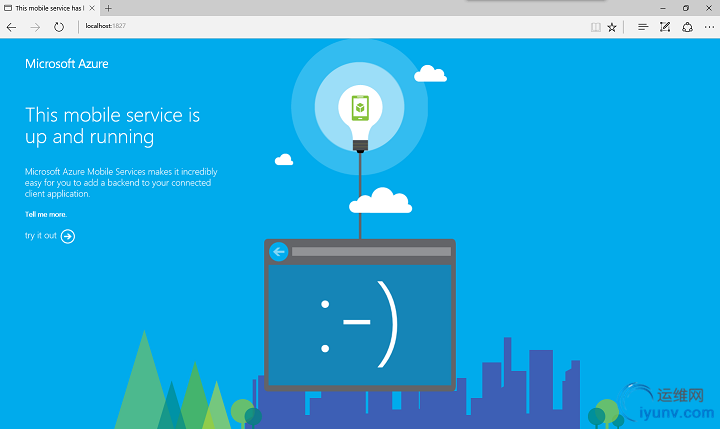
Task: Close the 'This mobile service' tab
Action: [92, 8]
